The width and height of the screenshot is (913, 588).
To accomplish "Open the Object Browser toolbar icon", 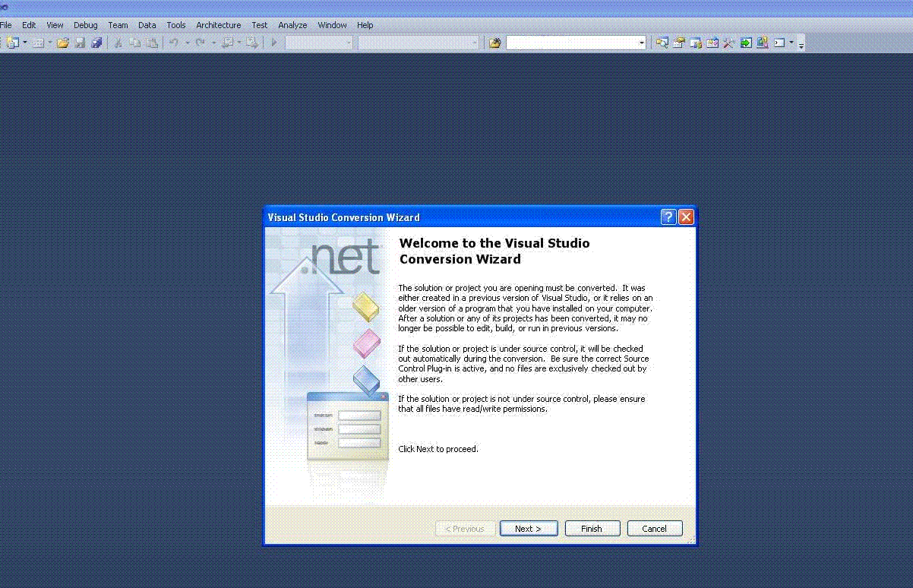I will click(696, 43).
